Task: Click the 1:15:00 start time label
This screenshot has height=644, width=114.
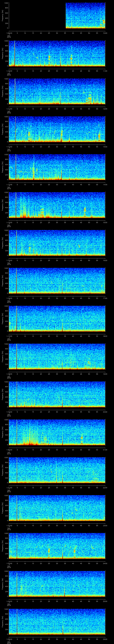Action: (9, 260)
